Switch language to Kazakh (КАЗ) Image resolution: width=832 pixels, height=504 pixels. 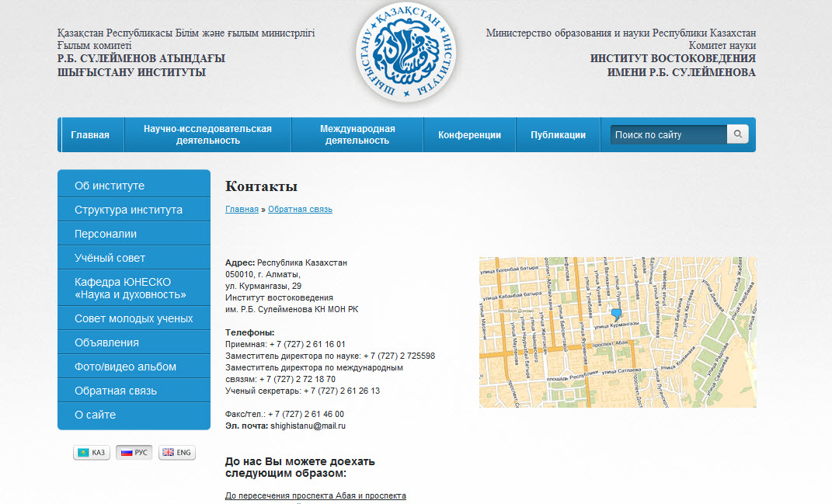tap(92, 453)
